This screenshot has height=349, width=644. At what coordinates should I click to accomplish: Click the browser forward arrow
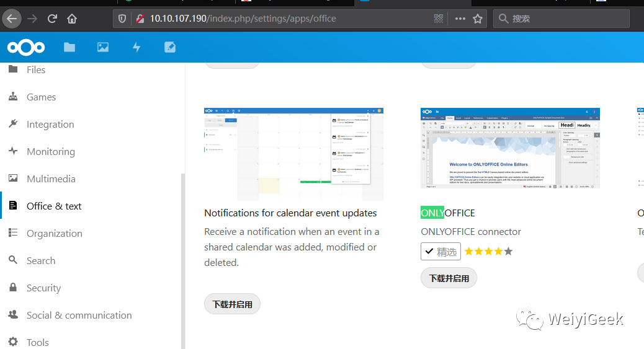[x=32, y=19]
